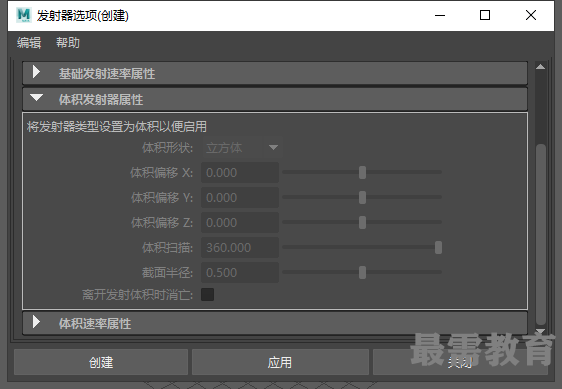
Task: Click the vertical scrollbar thumb
Action: click(540, 234)
